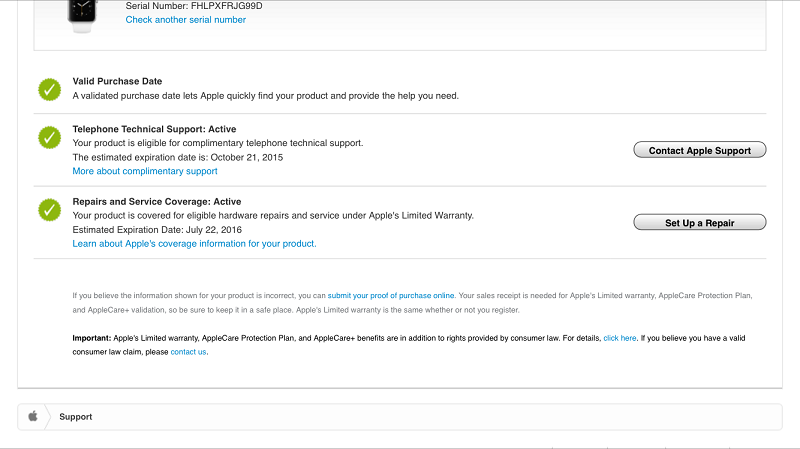Click Repairs and Service Coverage: Active heading
Viewport: 800px width, 449px height.
click(x=157, y=201)
